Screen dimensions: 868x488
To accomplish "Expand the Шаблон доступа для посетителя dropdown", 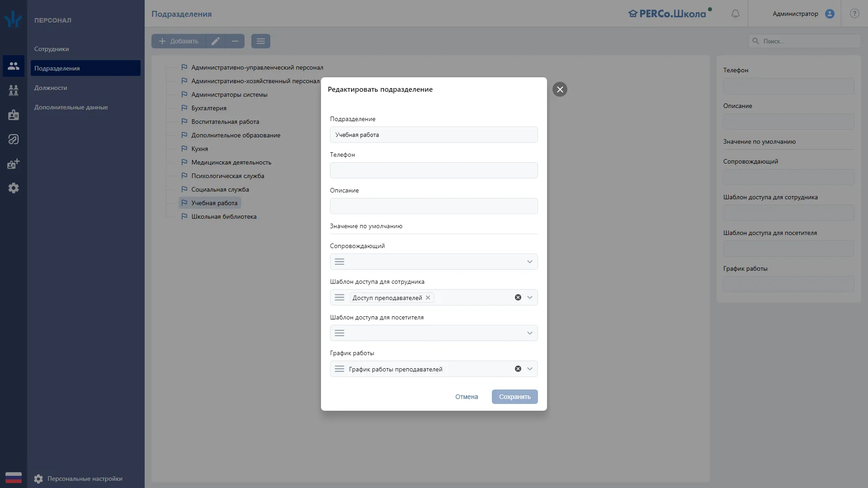I will (x=530, y=333).
